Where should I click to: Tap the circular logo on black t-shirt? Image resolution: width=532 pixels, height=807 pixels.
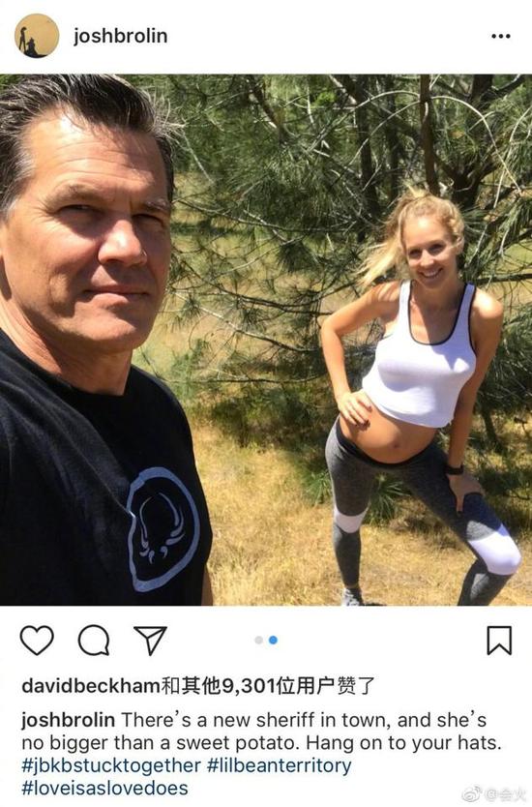163,530
